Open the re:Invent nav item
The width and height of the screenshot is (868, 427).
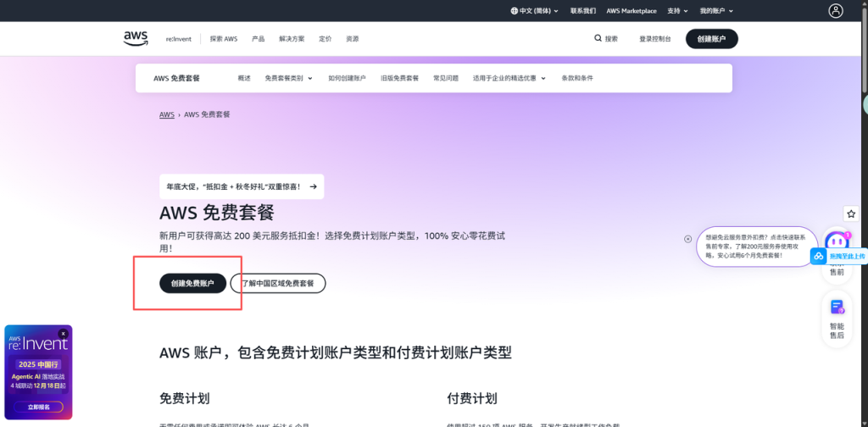coord(178,39)
